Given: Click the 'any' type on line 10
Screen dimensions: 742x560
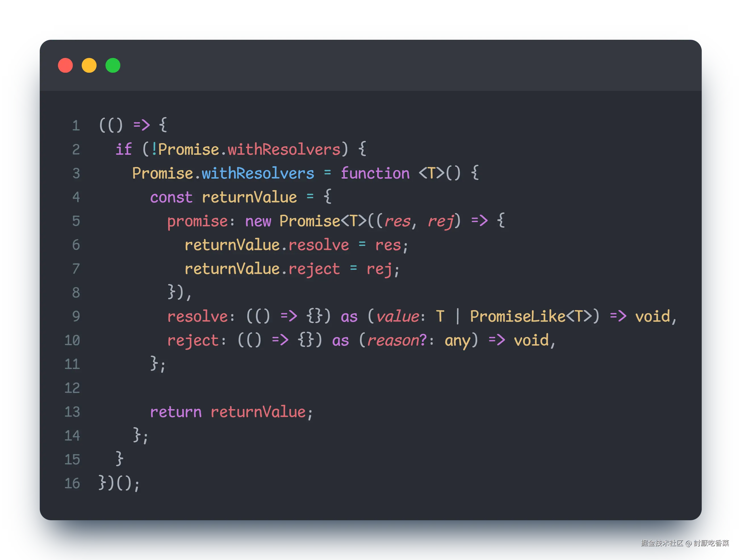Looking at the screenshot, I should [x=457, y=340].
